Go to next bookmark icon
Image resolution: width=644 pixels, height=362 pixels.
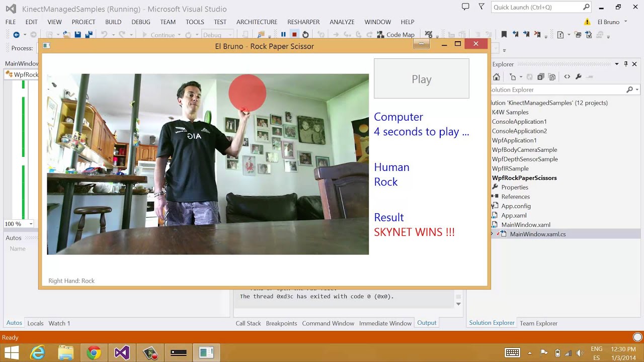click(x=526, y=35)
